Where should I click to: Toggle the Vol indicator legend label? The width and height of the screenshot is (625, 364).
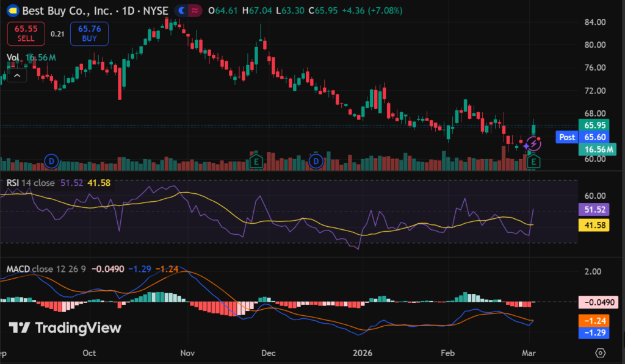(13, 57)
